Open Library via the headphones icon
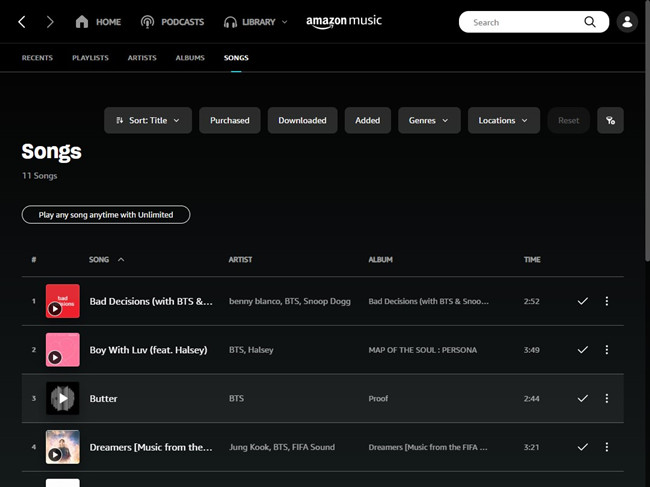The image size is (650, 487). point(230,22)
